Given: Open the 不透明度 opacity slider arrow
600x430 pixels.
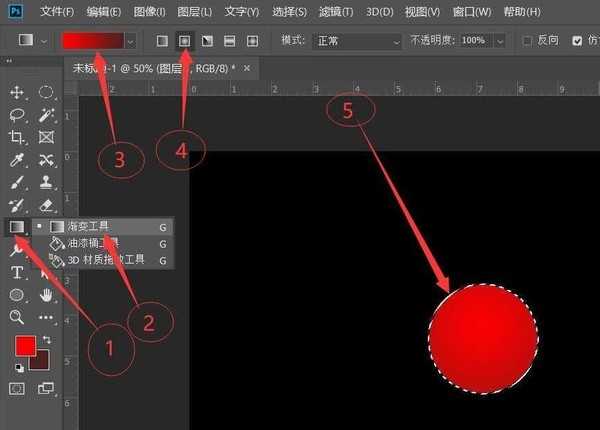Looking at the screenshot, I should pyautogui.click(x=500, y=41).
